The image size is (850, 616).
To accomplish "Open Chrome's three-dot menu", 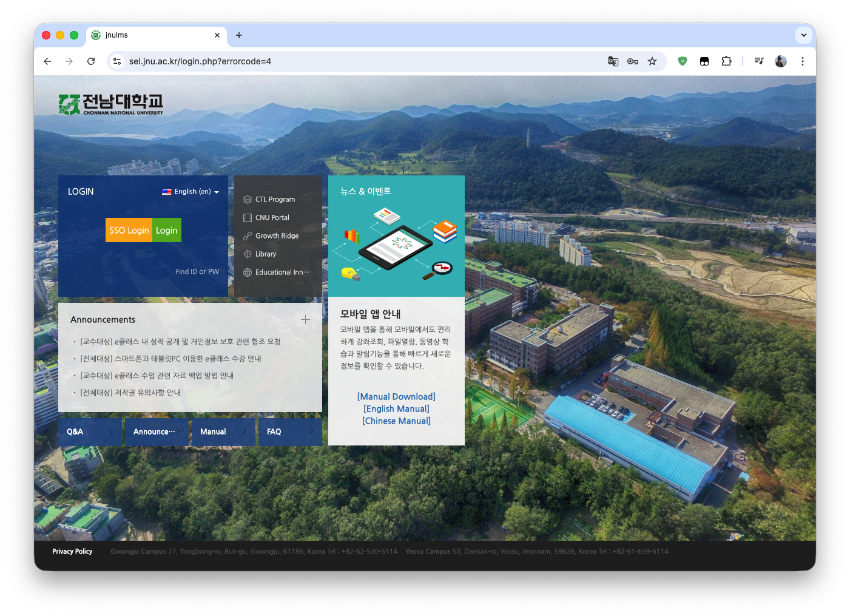I will click(802, 61).
